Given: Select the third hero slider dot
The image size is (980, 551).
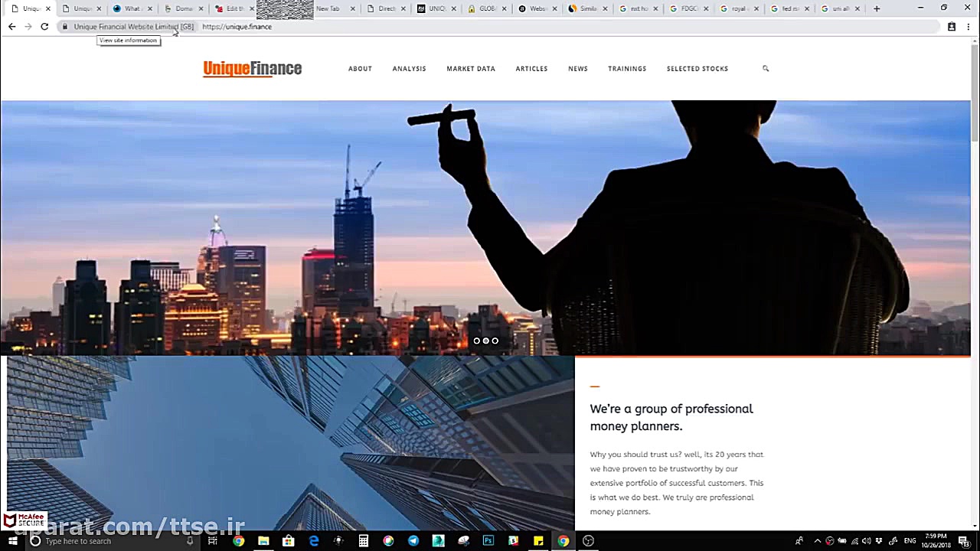Looking at the screenshot, I should point(495,341).
